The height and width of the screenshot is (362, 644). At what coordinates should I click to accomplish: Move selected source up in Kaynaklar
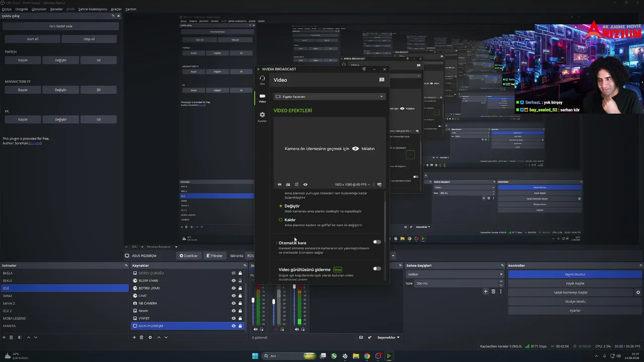pos(159,337)
